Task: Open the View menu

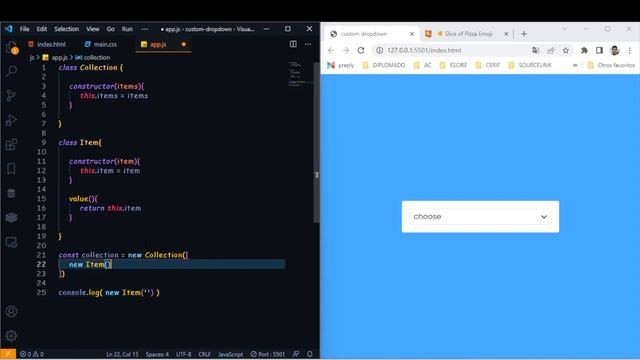Action: (x=93, y=29)
